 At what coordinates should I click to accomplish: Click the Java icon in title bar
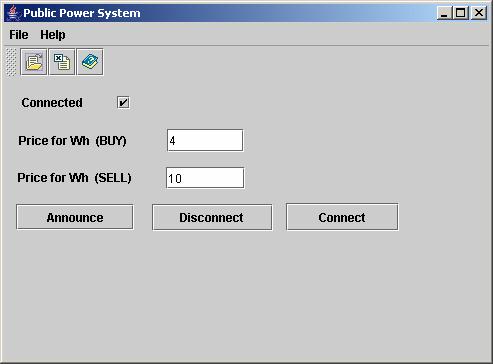13,13
